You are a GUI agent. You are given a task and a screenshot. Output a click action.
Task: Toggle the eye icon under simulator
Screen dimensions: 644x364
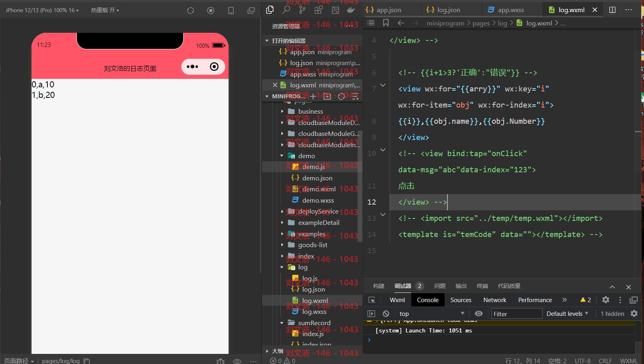[x=237, y=361]
